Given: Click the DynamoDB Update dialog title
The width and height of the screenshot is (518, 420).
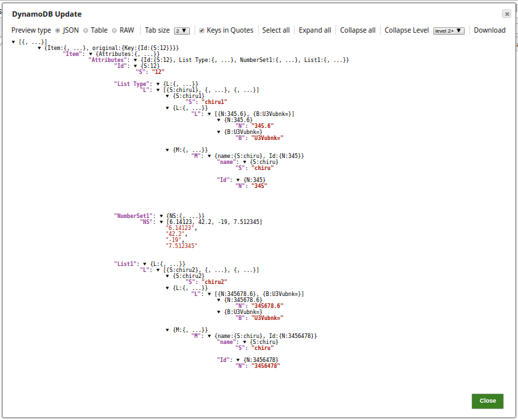Looking at the screenshot, I should [x=47, y=14].
